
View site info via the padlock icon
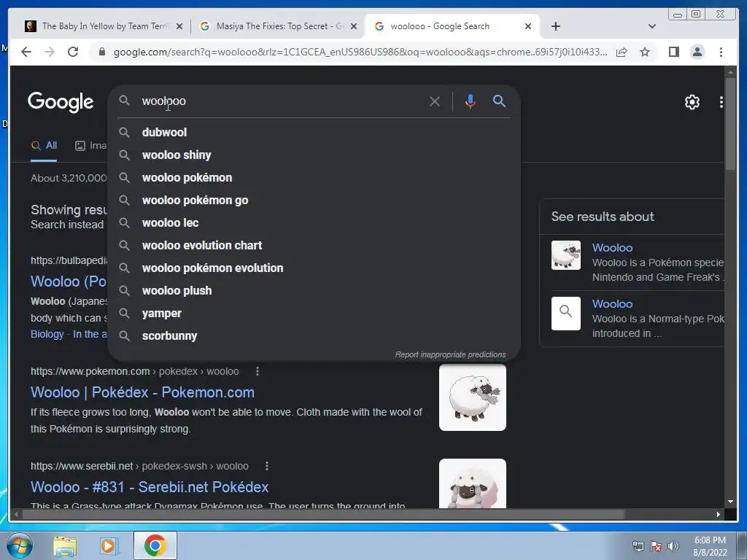coord(101,52)
